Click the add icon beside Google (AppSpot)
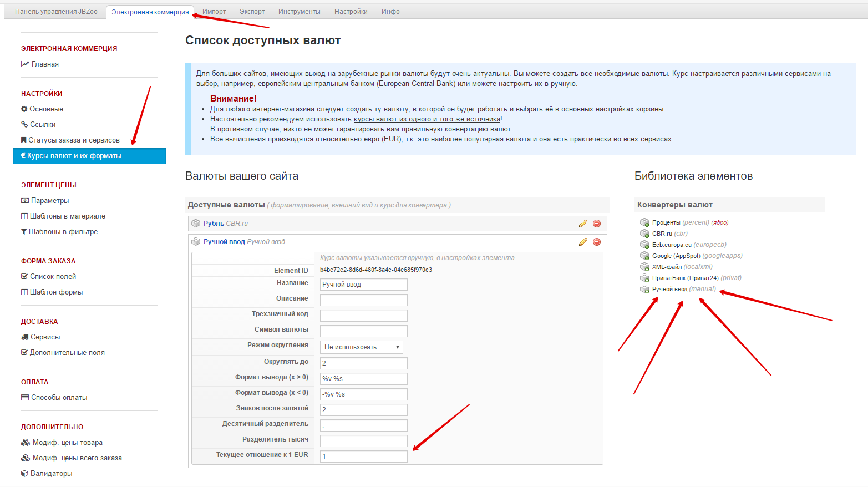 coord(644,256)
